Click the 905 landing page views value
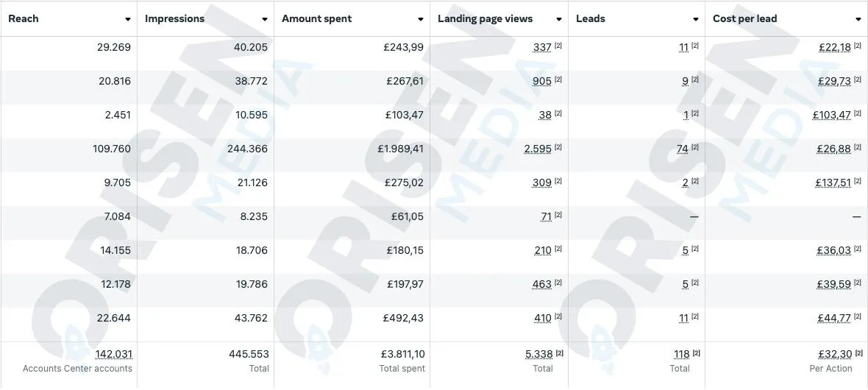Image resolution: width=868 pixels, height=390 pixels. tap(542, 81)
